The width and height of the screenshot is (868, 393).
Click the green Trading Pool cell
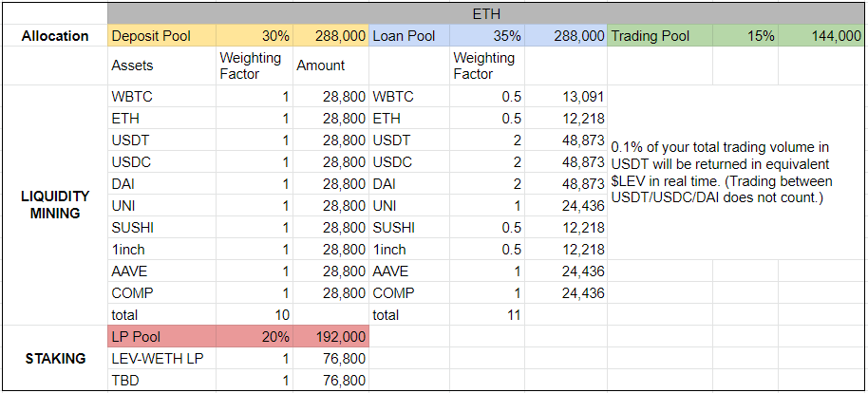(660, 36)
